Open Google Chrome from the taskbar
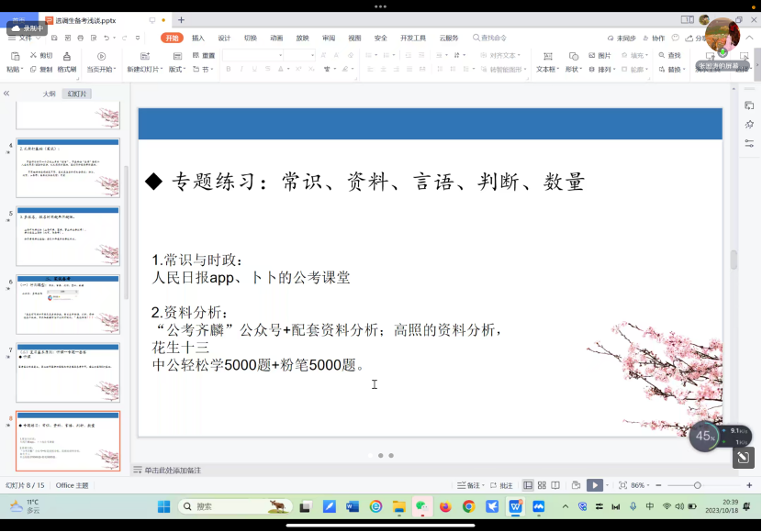This screenshot has height=532, width=762. 468,506
